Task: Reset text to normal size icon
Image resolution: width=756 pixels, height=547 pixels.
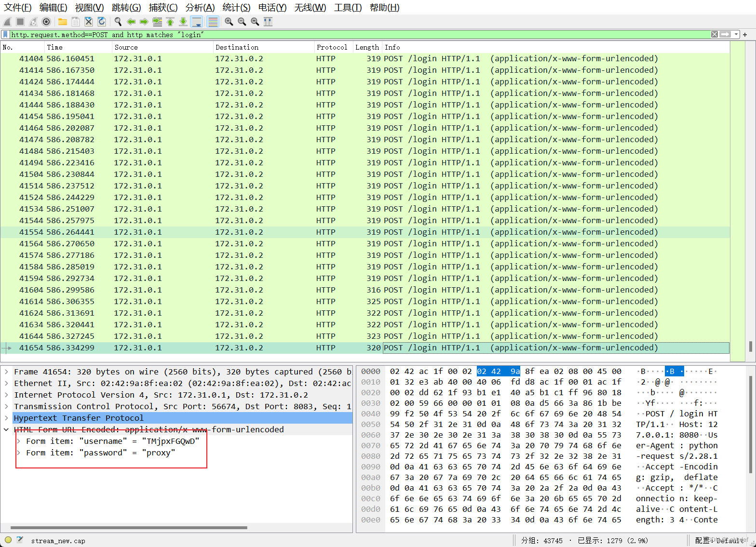Action: (x=255, y=22)
